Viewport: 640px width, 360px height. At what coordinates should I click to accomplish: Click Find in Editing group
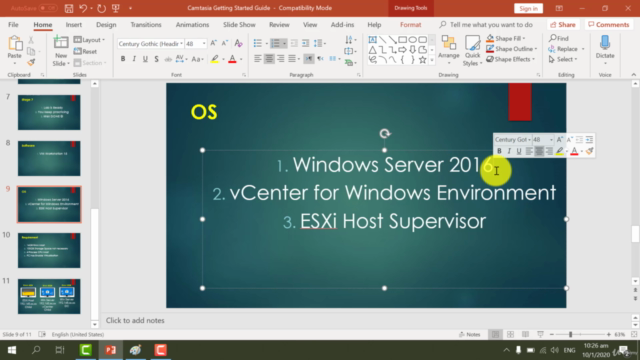point(559,38)
